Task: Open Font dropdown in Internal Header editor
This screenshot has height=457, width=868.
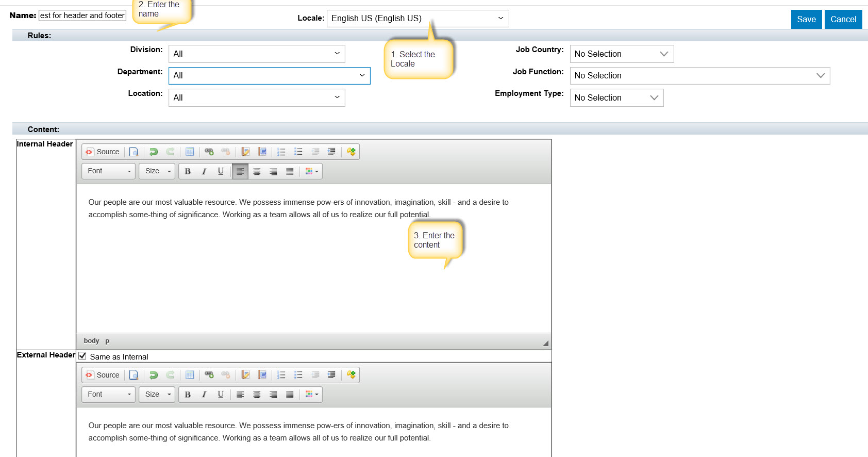Action: click(108, 171)
